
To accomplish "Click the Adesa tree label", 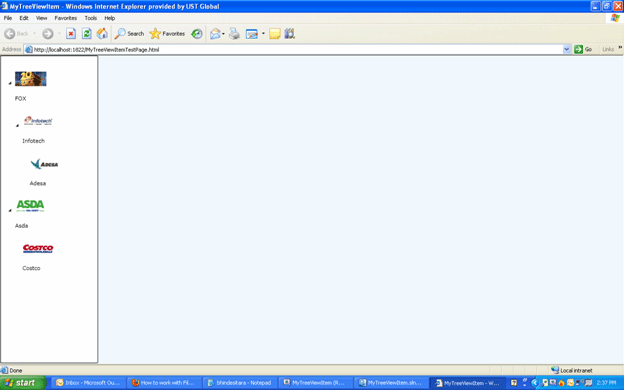I will pos(38,183).
